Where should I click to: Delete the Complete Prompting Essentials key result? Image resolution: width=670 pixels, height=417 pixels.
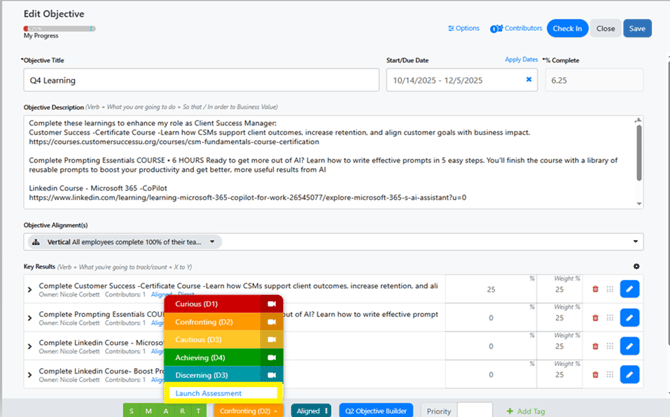pyautogui.click(x=596, y=319)
